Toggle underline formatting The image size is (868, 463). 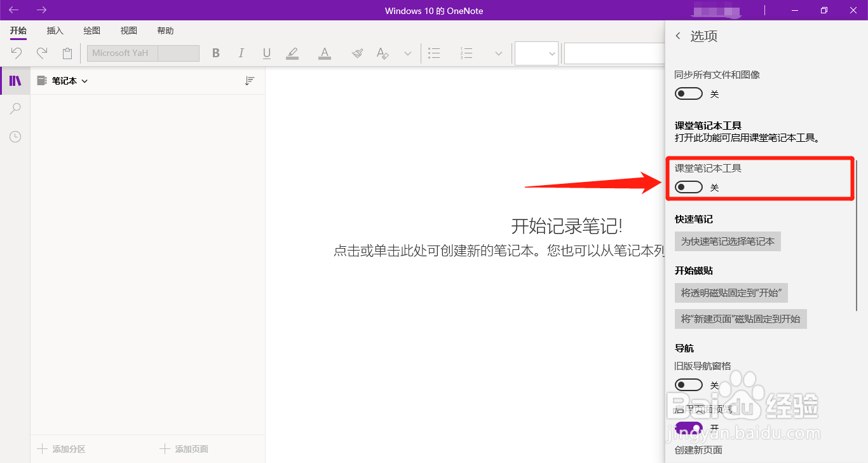(267, 53)
